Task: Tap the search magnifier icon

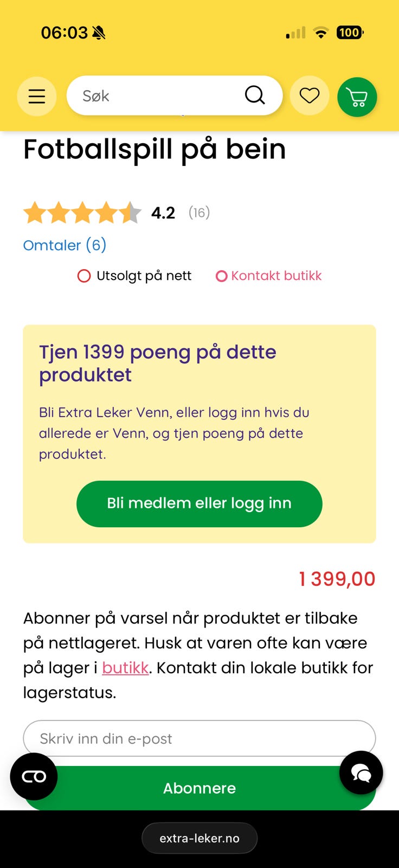Action: tap(255, 95)
